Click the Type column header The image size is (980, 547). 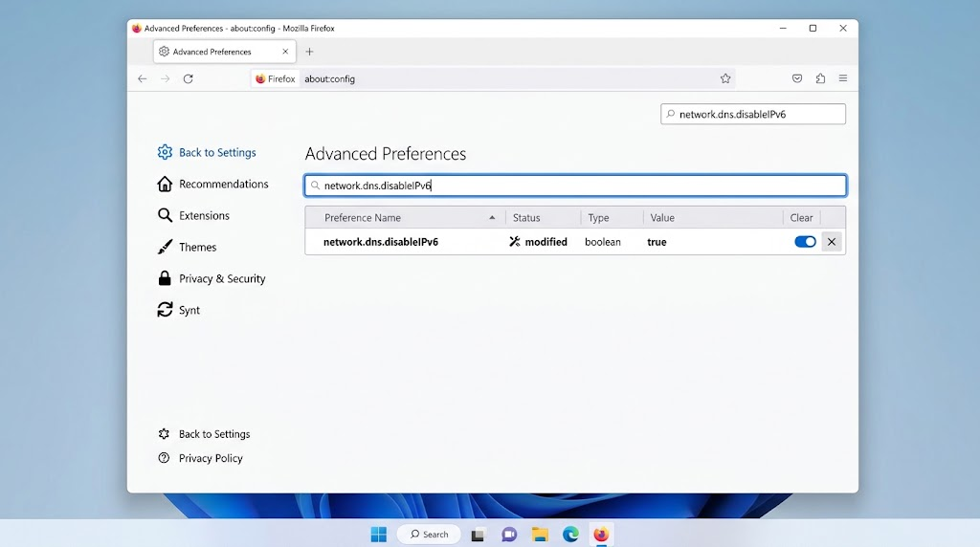click(x=612, y=217)
